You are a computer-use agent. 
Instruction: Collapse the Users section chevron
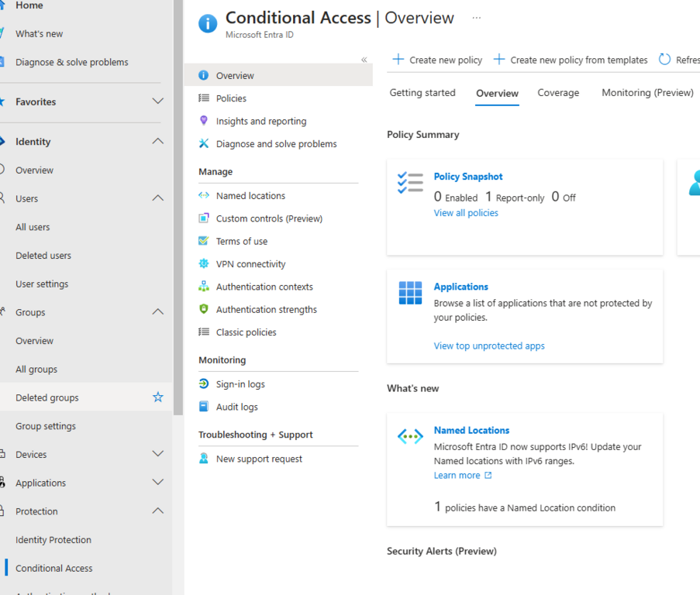coord(157,198)
